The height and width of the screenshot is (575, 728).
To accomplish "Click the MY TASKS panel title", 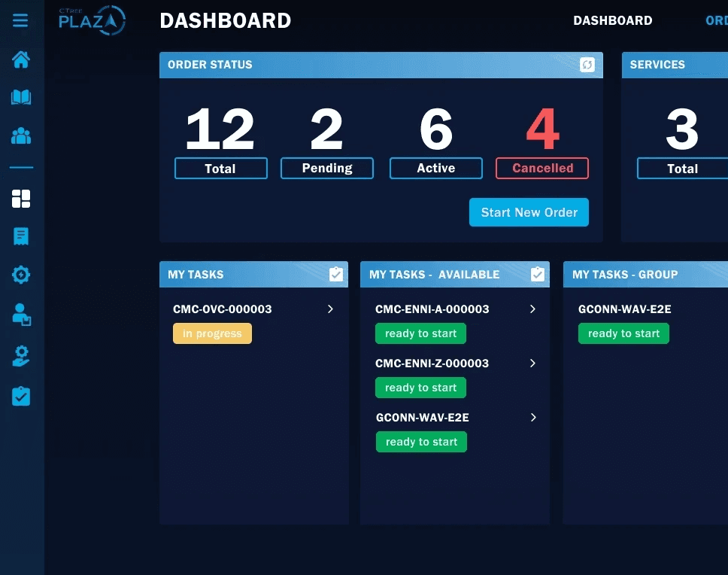I will coord(196,275).
